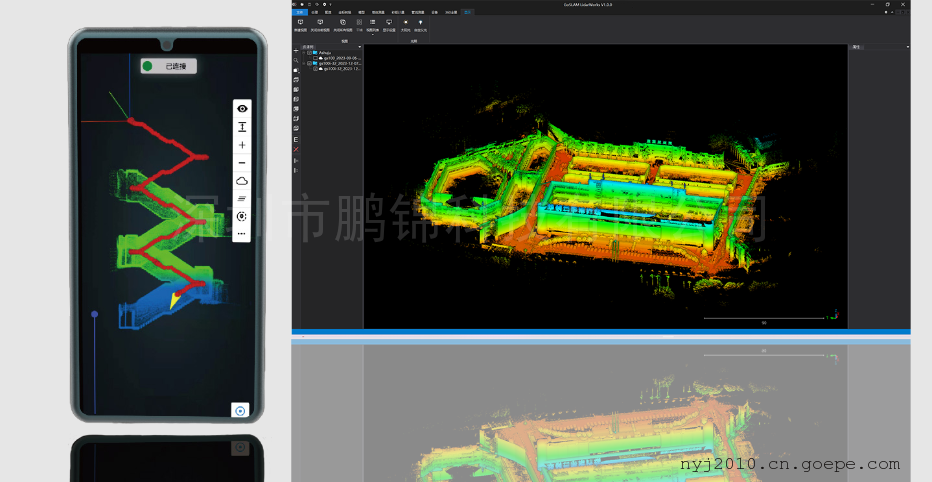Viewport: 932px width, 482px height.
Task: Click the red X delete icon in sidebar
Action: pyautogui.click(x=296, y=150)
